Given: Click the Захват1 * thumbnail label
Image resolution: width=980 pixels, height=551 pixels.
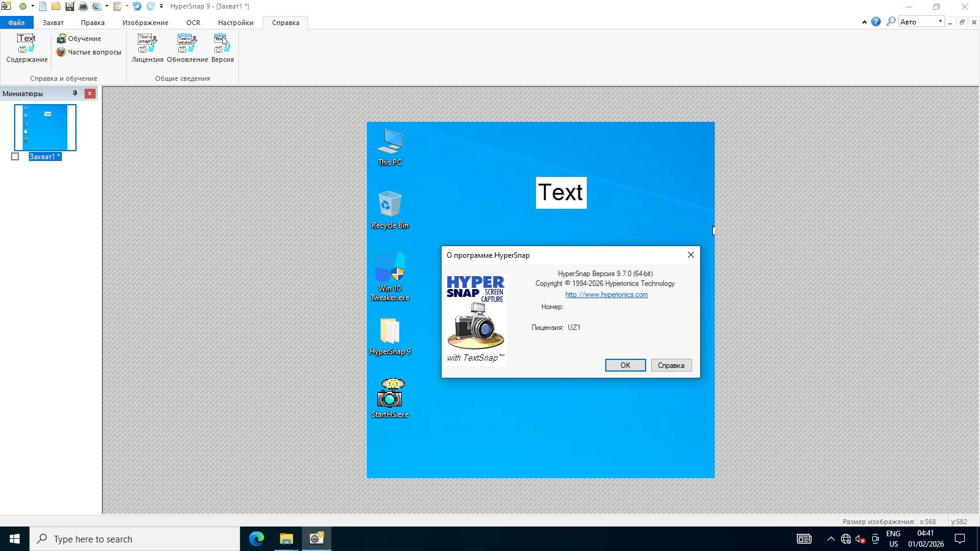Looking at the screenshot, I should 45,157.
